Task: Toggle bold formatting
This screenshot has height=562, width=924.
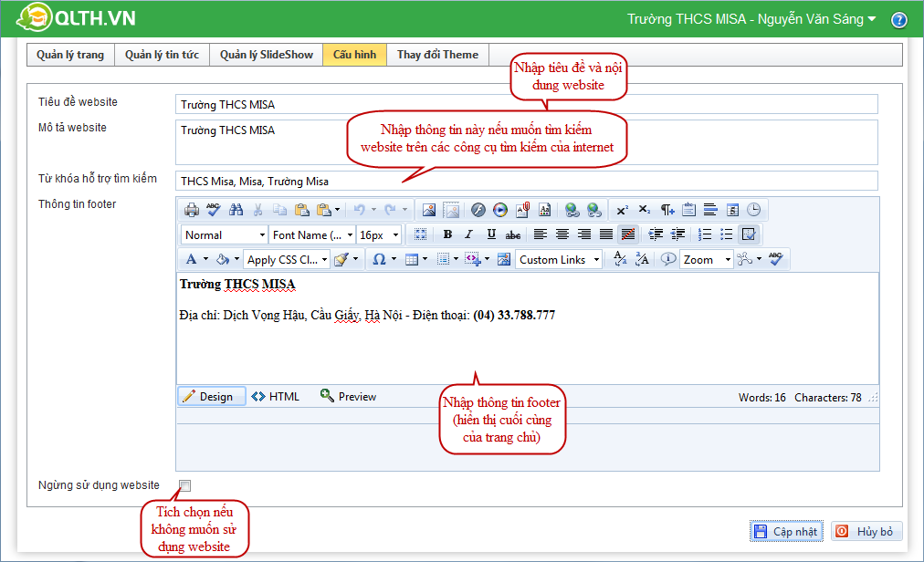Action: tap(447, 234)
